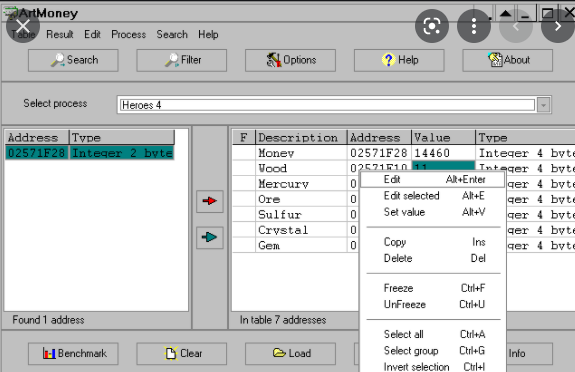Screen dimensions: 575x372
Task: Choose Freeze from context menu
Action: coord(433,288)
